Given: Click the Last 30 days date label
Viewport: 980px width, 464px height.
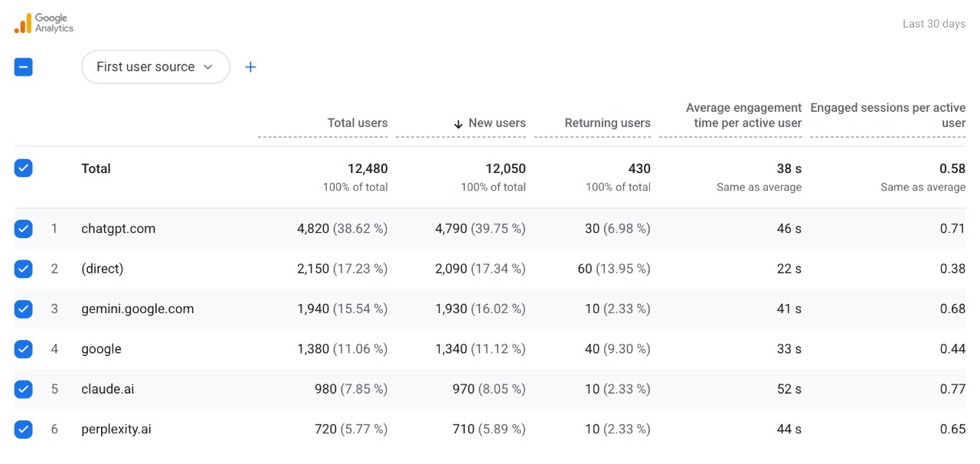Looking at the screenshot, I should [934, 24].
